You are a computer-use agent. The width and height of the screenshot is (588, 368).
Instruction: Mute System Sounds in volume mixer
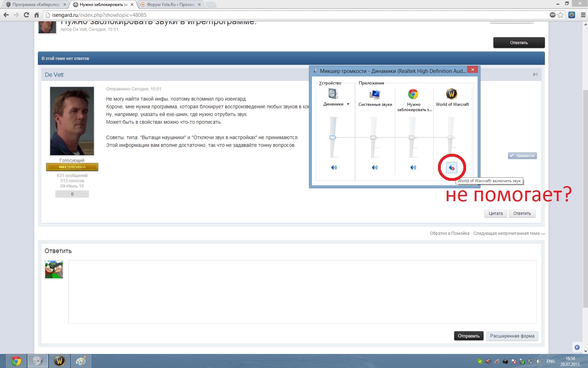coord(375,168)
